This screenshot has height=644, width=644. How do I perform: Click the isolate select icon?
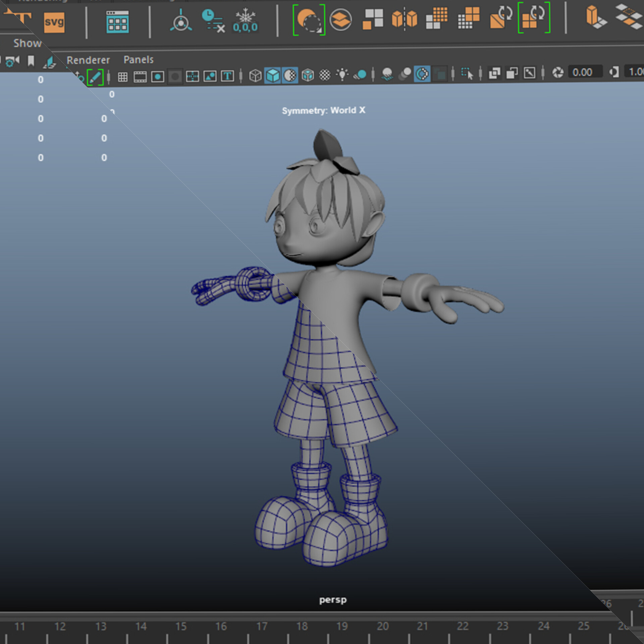467,73
